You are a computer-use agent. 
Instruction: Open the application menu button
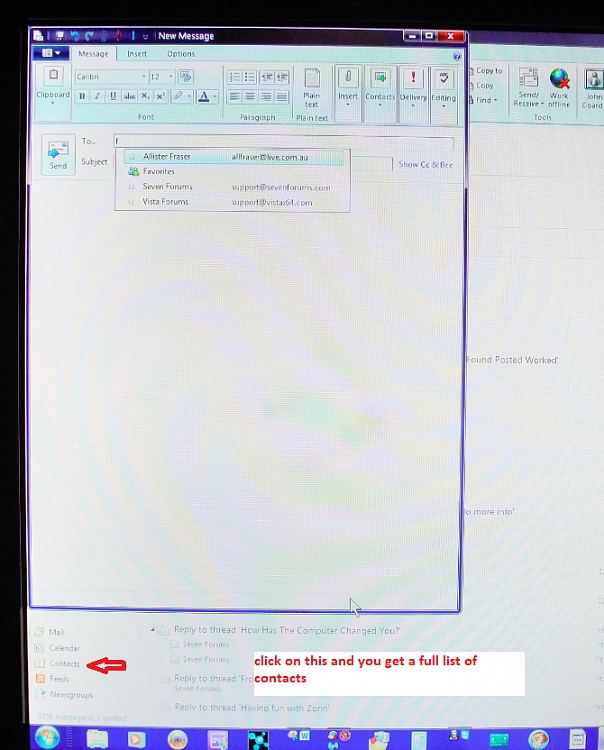(51, 53)
